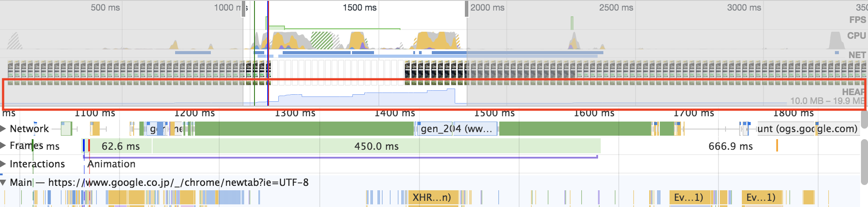Click the Main thread newtab URL label
The image size is (868, 207).
click(x=178, y=182)
